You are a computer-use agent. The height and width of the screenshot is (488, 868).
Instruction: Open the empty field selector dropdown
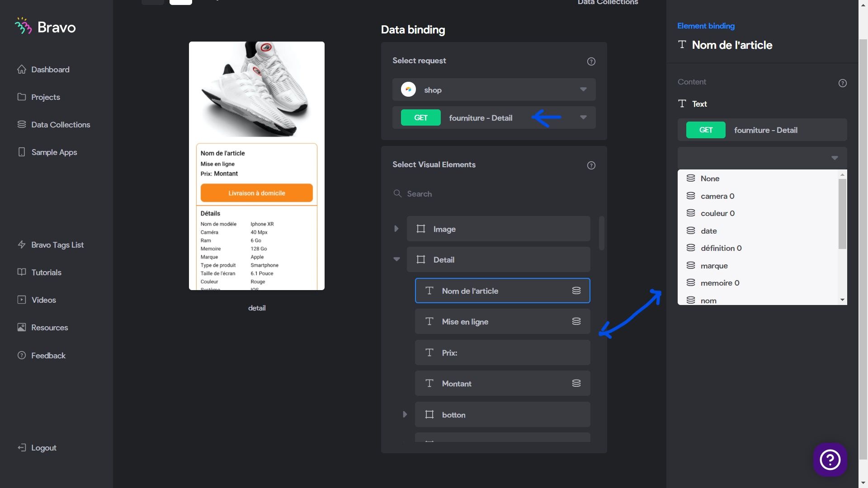[x=762, y=158]
